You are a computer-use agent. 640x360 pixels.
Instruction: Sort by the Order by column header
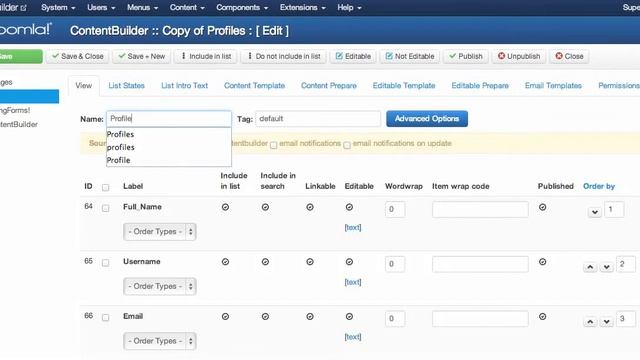[x=599, y=187]
